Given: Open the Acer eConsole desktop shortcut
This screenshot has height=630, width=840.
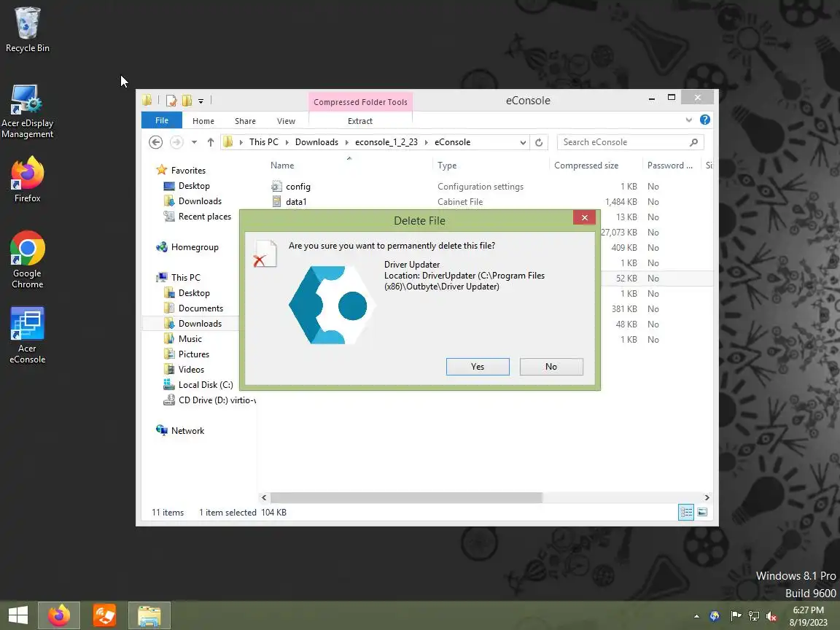Looking at the screenshot, I should (27, 335).
